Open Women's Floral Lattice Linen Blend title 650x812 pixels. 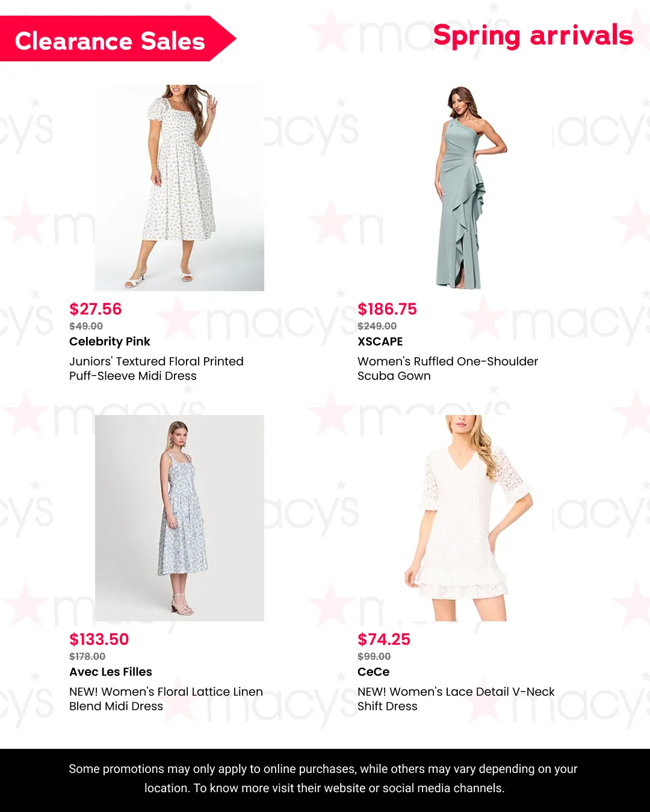pos(166,699)
